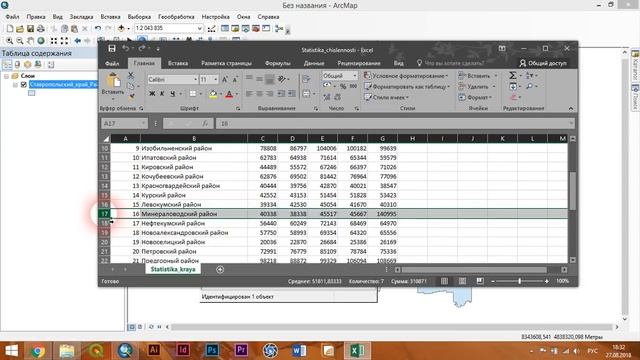Undo last action in Excel
Image resolution: width=640 pixels, height=360 pixels.
coord(126,49)
